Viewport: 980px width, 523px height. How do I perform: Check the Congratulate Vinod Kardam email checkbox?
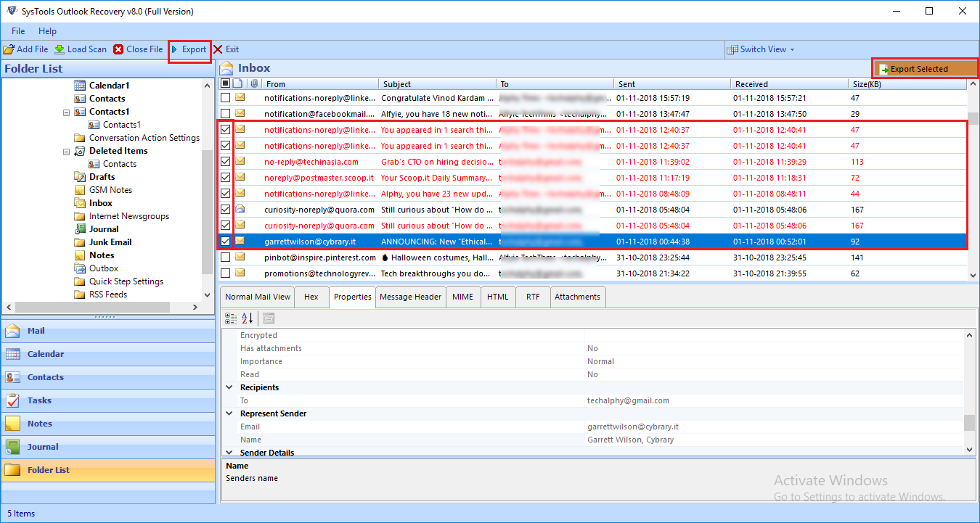pyautogui.click(x=226, y=98)
